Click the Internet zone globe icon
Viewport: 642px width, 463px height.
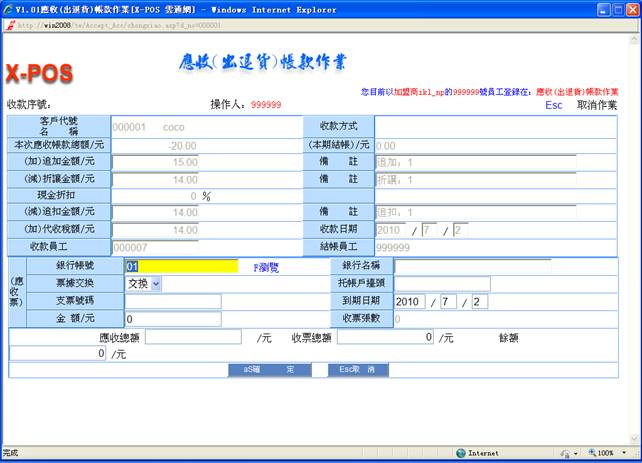pos(461,453)
